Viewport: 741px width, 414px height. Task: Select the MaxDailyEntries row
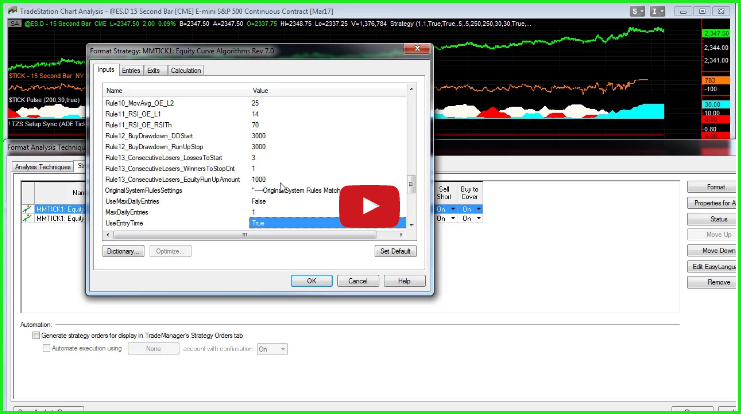pos(254,212)
